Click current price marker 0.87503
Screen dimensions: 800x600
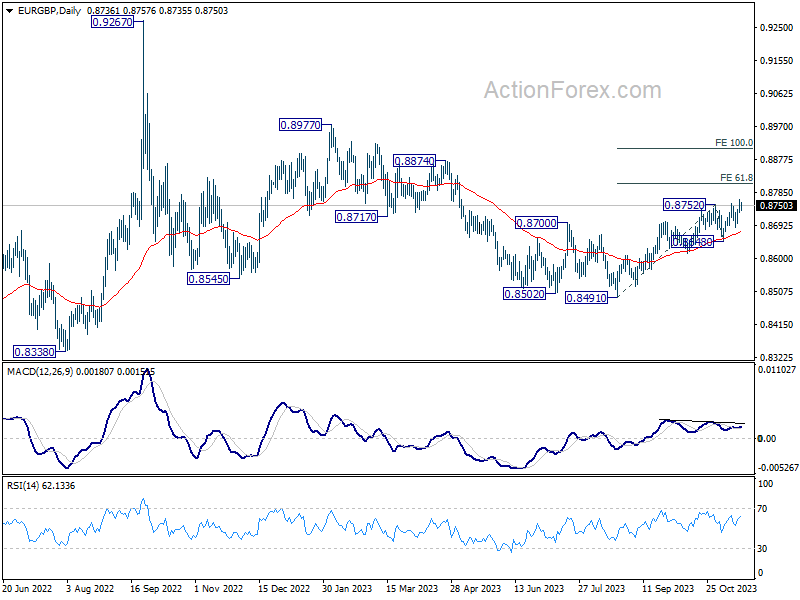pos(776,206)
